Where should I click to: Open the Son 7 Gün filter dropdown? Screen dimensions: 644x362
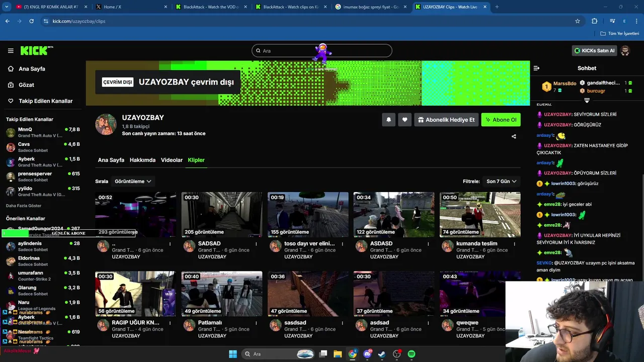pyautogui.click(x=501, y=181)
